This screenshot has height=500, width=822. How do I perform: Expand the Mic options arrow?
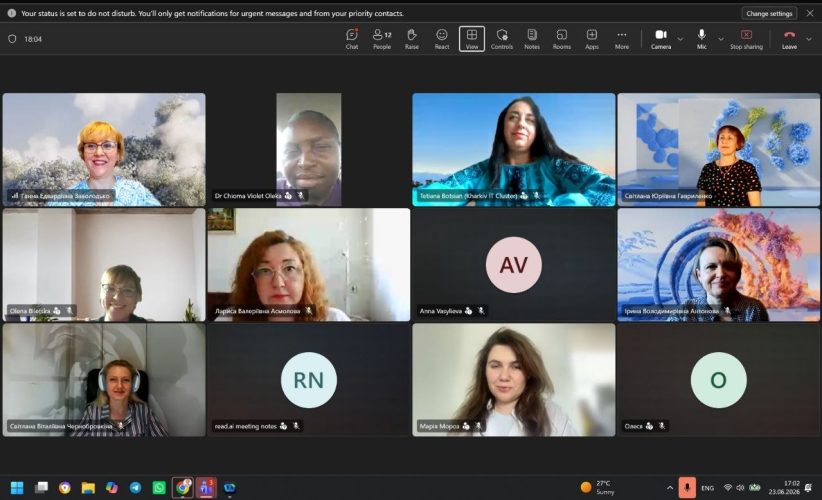(x=720, y=39)
